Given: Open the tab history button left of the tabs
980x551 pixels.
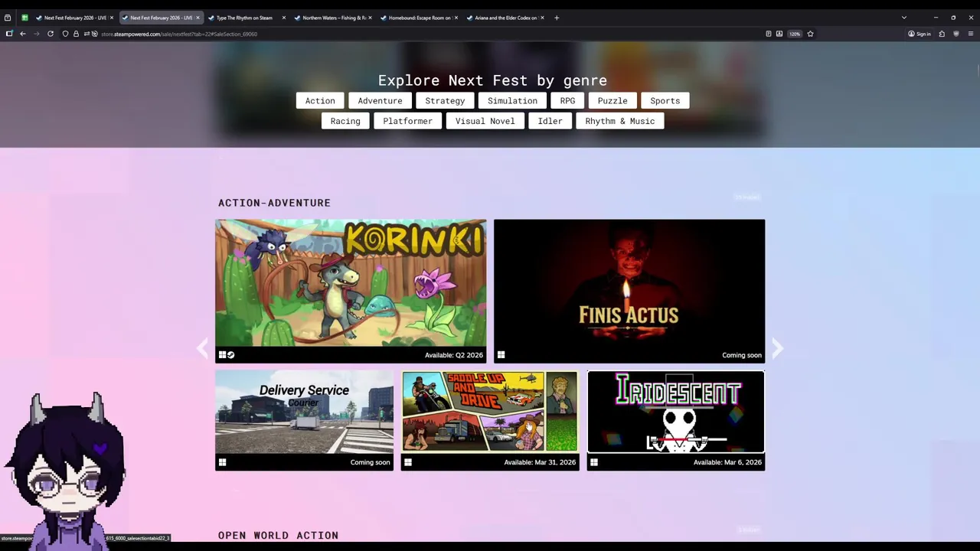Looking at the screenshot, I should tap(8, 18).
